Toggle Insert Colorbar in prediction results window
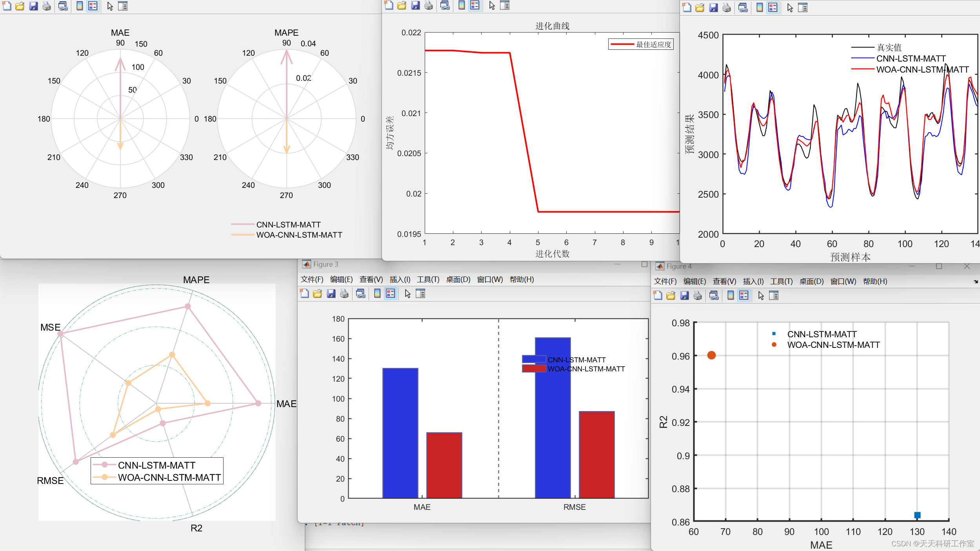Viewport: 980px width, 551px height. tap(760, 7)
